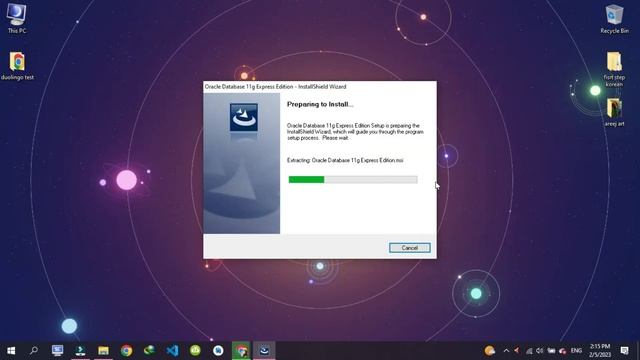Image resolution: width=640 pixels, height=360 pixels.
Task: Open the green round app in the taskbar
Action: click(195, 351)
